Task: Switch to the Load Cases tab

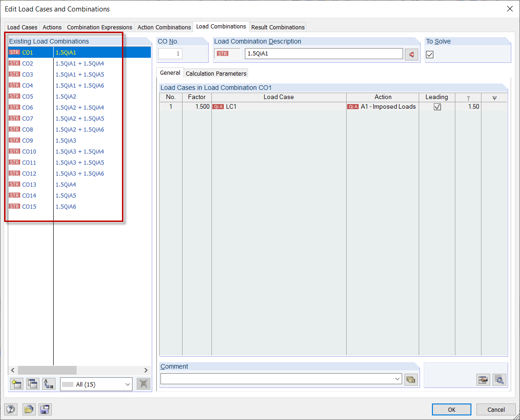Action: 22,27
